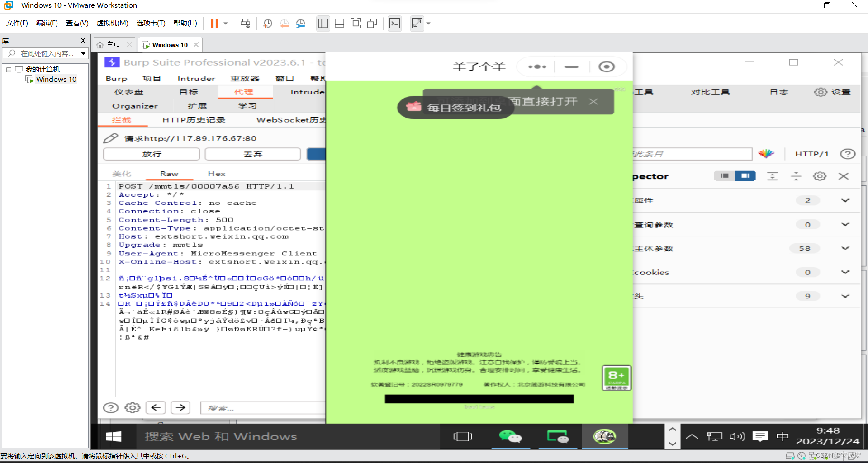Viewport: 868px width, 463px height.
Task: Click the pencil edit target icon
Action: click(x=110, y=138)
